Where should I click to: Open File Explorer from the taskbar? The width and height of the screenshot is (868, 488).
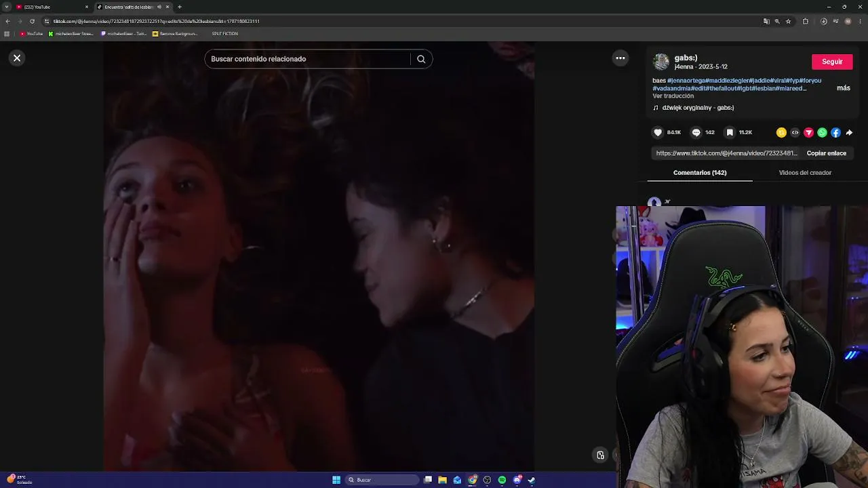click(x=442, y=480)
